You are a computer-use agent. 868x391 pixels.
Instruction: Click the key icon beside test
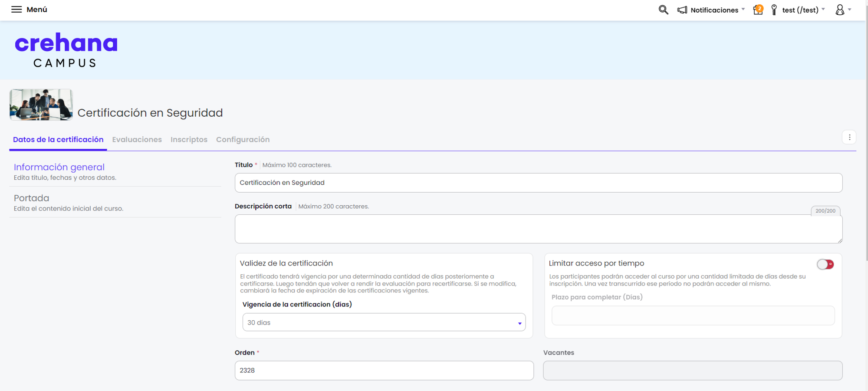774,10
